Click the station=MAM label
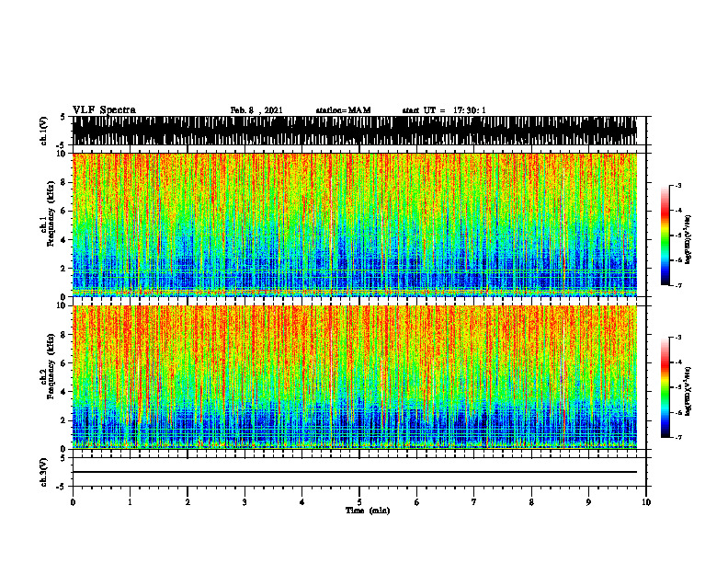 pos(343,110)
